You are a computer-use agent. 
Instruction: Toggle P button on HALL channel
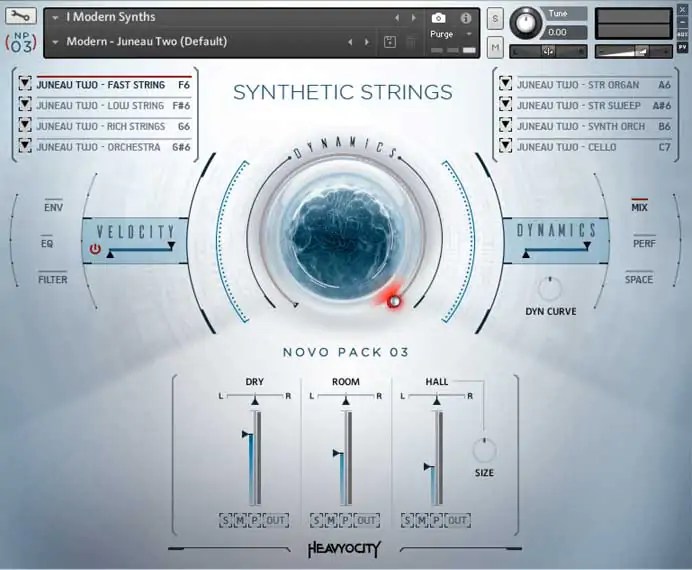(436, 521)
